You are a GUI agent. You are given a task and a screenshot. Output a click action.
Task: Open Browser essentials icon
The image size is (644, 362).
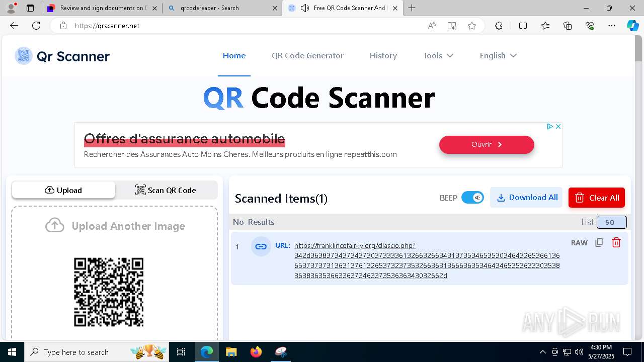point(590,26)
